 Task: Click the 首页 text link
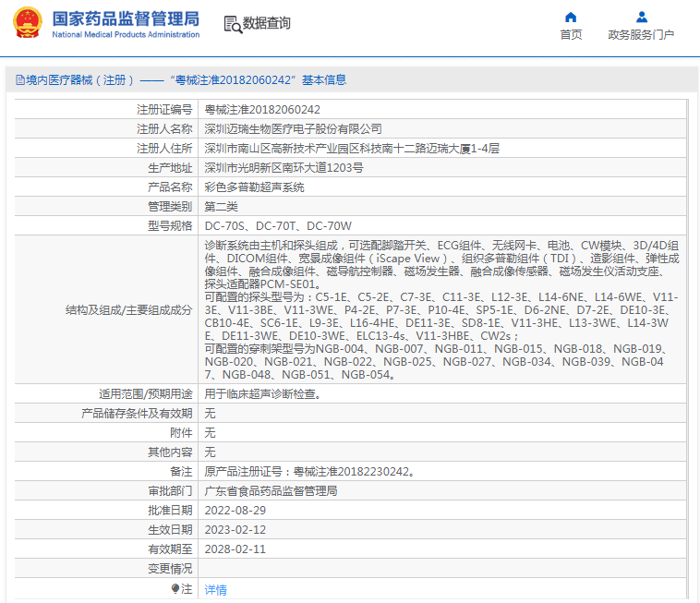pyautogui.click(x=571, y=35)
